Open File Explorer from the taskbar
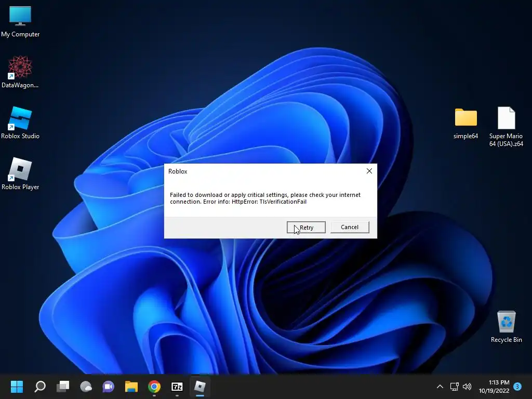This screenshot has height=399, width=532. (x=131, y=387)
